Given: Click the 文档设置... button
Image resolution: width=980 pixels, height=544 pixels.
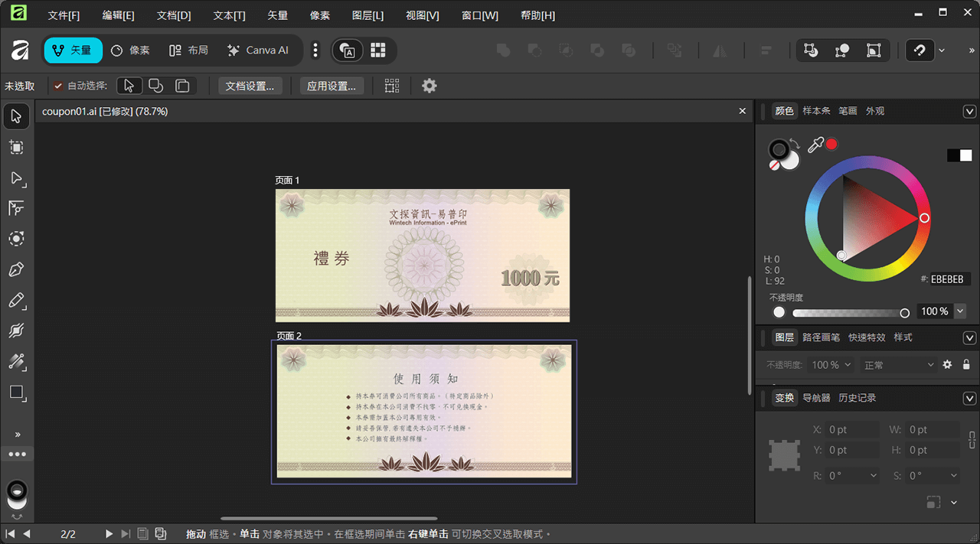Looking at the screenshot, I should [250, 86].
